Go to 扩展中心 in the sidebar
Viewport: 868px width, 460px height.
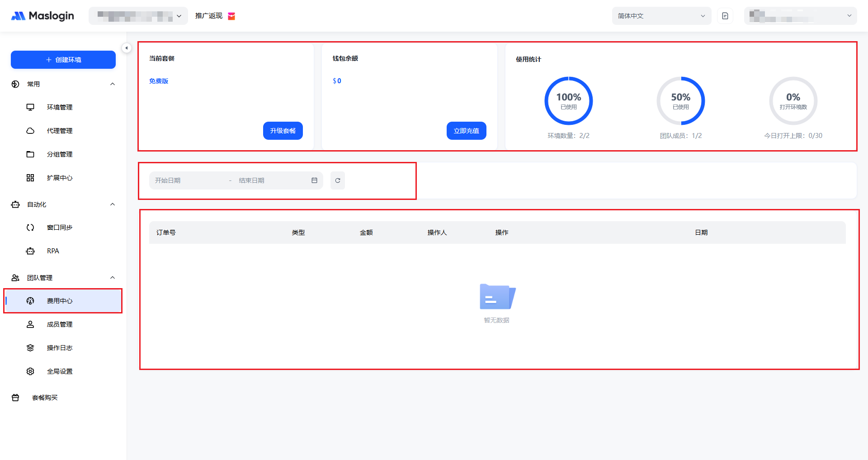click(60, 178)
